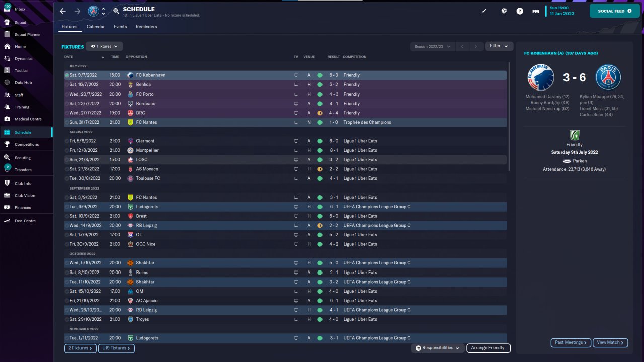The image size is (644, 362).
Task: Open the Season 2022/23 dropdown
Action: coord(432,46)
